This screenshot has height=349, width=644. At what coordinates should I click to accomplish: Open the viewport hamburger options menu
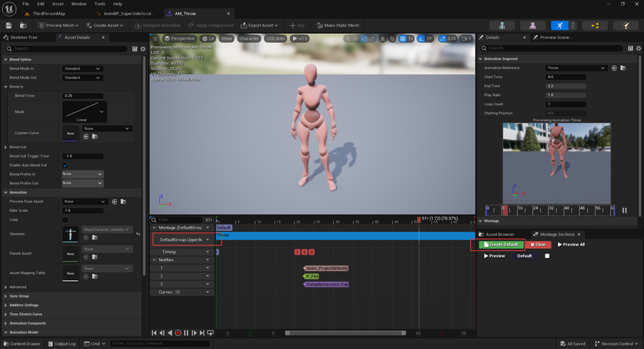coord(155,38)
